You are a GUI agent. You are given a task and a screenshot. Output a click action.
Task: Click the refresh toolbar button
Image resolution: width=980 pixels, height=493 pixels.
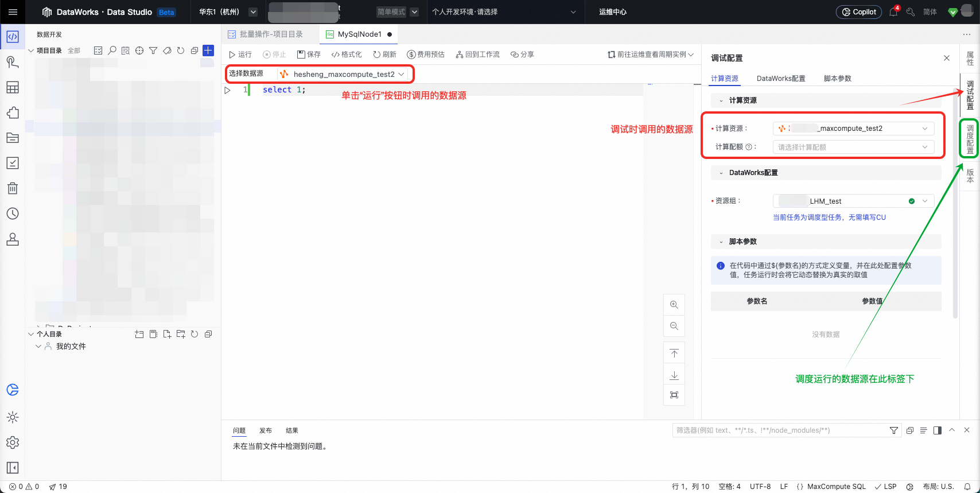click(384, 55)
